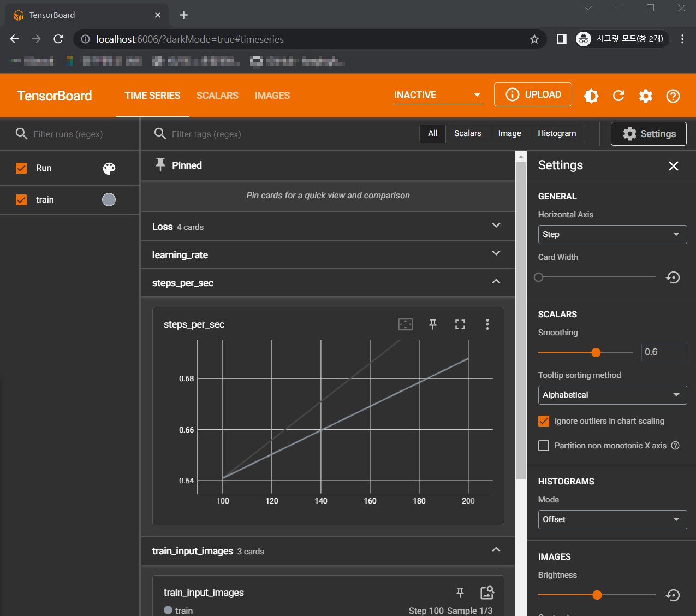View site information icon in address bar
This screenshot has height=616, width=696.
85,39
